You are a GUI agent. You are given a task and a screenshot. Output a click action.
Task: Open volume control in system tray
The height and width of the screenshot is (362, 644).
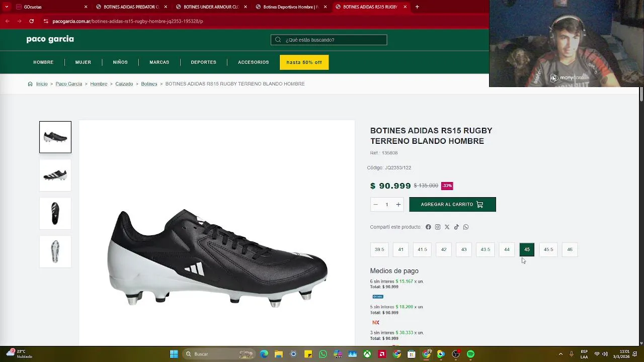605,354
